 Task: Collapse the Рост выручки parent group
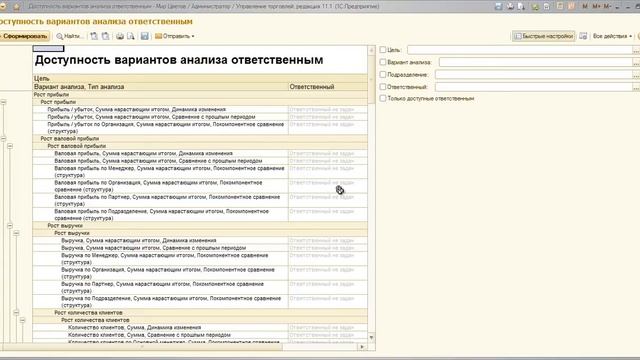pyautogui.click(x=10, y=226)
